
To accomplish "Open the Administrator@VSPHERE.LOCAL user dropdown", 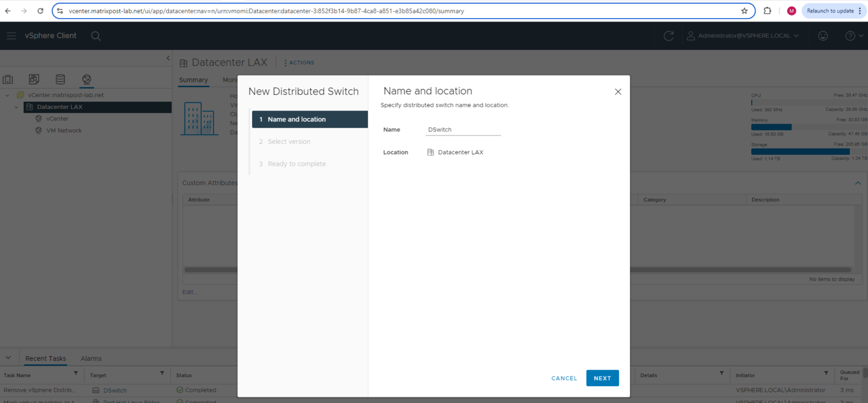I will click(x=743, y=36).
